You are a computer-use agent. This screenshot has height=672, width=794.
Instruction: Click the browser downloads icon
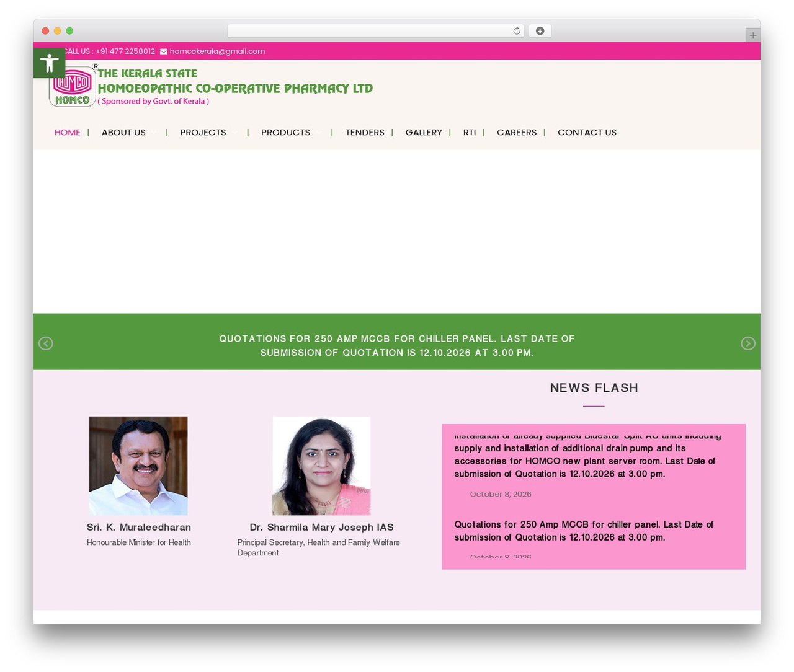(540, 31)
